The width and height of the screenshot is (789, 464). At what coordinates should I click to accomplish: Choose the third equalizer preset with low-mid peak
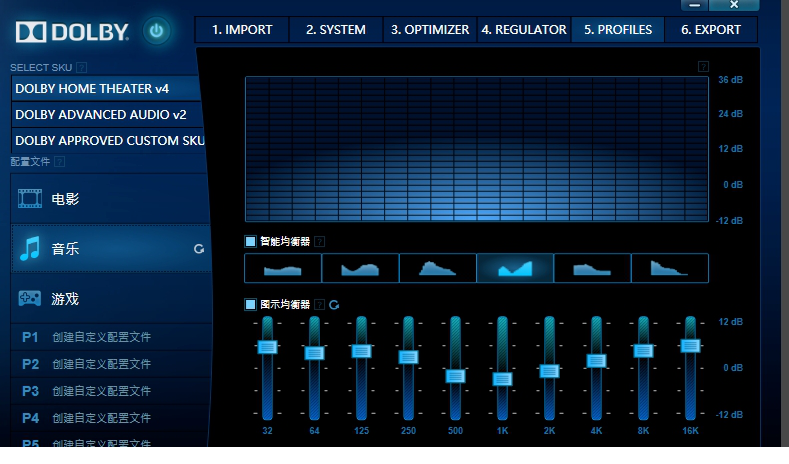tap(438, 268)
